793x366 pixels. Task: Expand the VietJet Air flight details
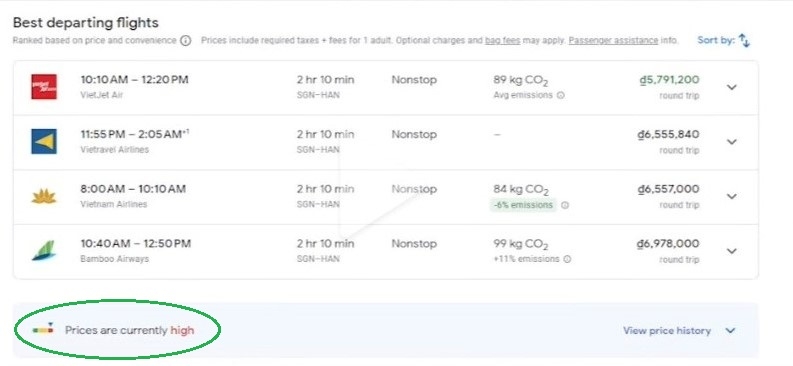pyautogui.click(x=731, y=87)
